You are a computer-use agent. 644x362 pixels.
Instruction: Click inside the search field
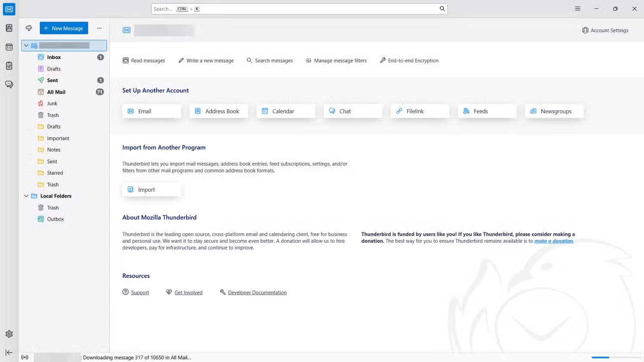[x=299, y=9]
